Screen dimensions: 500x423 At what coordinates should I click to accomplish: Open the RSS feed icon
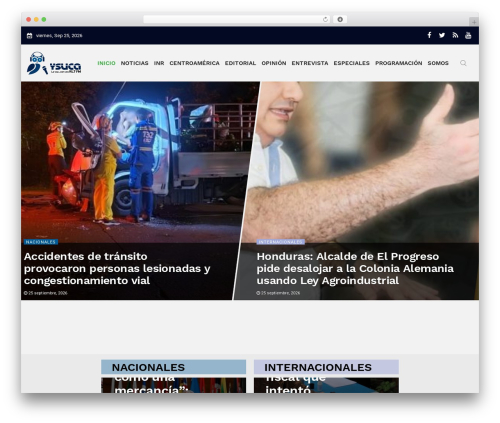pyautogui.click(x=455, y=35)
